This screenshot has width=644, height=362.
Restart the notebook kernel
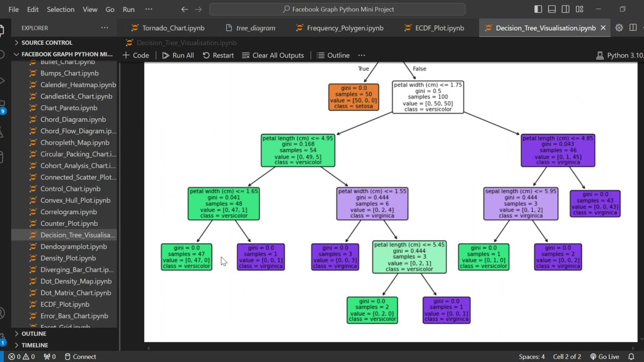[x=218, y=55]
